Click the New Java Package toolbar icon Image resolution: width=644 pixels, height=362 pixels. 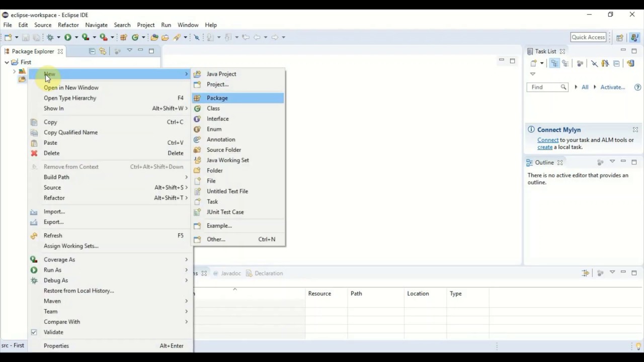pos(123,37)
